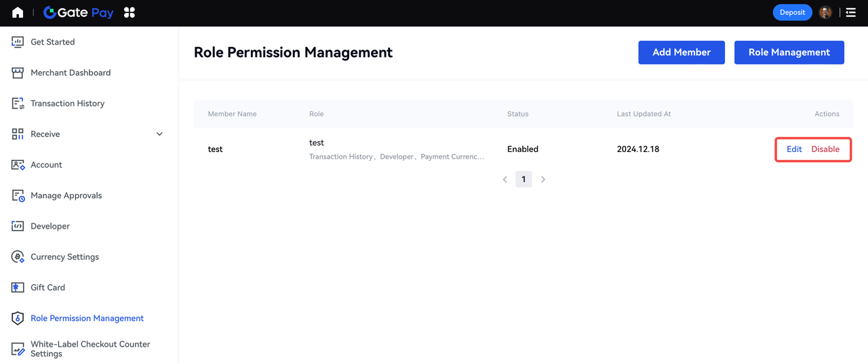Edit the test member row
Screen dimensions: 868x363
pyautogui.click(x=794, y=149)
